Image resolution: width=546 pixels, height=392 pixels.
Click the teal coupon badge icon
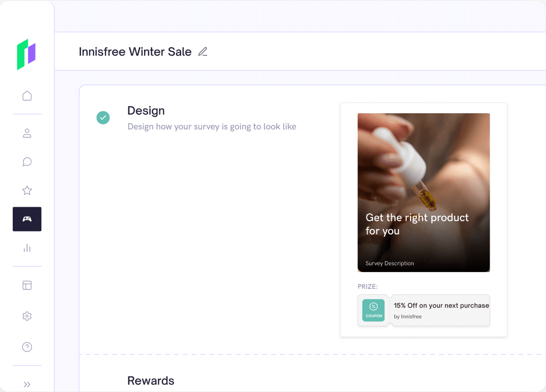(x=374, y=310)
